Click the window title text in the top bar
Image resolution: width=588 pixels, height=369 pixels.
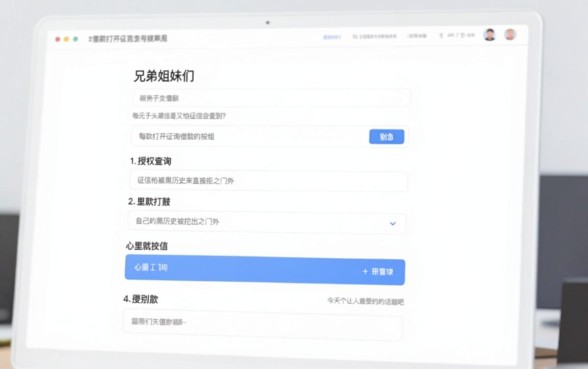click(x=128, y=39)
